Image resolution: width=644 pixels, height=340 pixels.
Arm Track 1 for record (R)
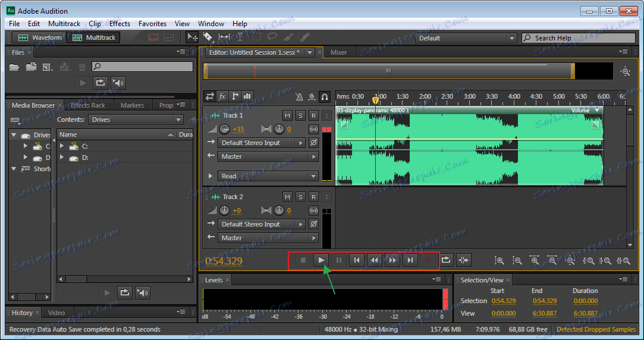(313, 115)
